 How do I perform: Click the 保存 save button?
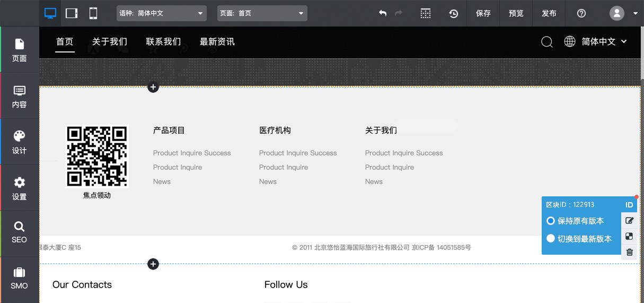(483, 13)
